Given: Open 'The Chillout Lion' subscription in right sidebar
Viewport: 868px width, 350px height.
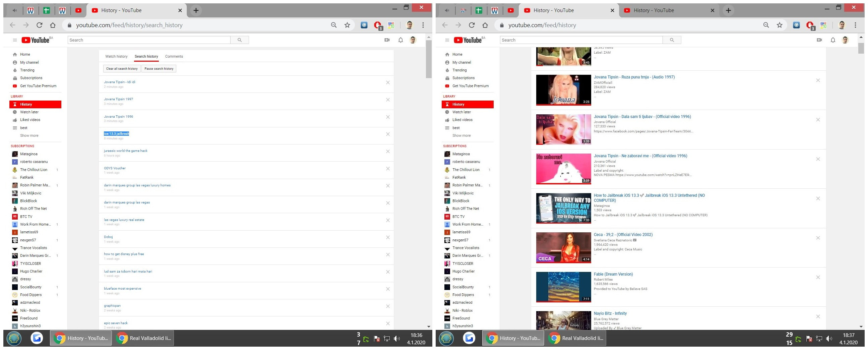Looking at the screenshot, I should click(466, 170).
